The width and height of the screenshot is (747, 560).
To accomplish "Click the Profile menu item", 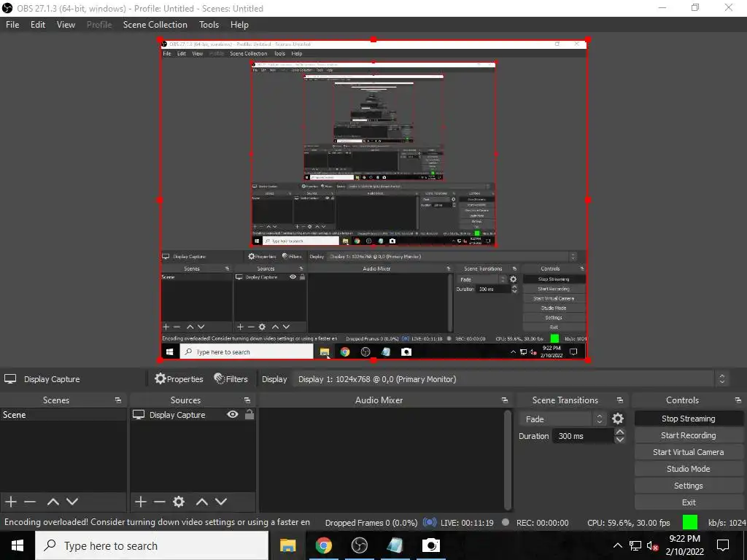I will click(x=99, y=25).
